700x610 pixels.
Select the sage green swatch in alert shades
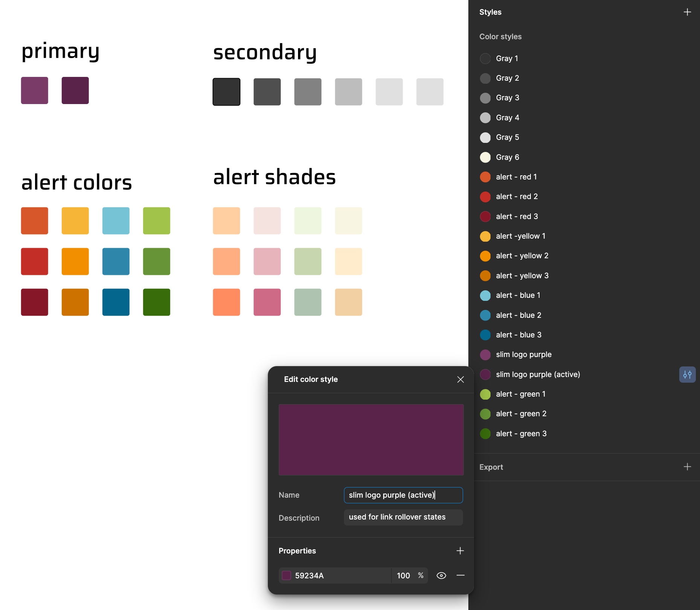[x=308, y=302]
